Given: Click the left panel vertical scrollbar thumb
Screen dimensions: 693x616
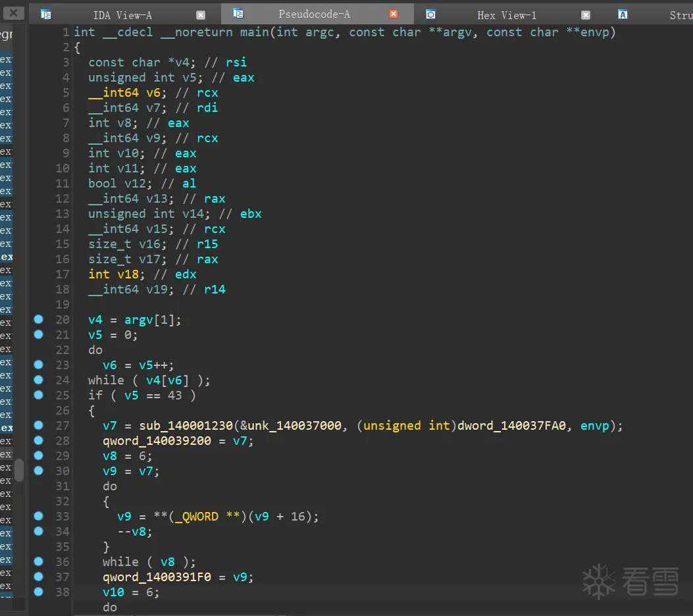Looking at the screenshot, I should 19,470.
